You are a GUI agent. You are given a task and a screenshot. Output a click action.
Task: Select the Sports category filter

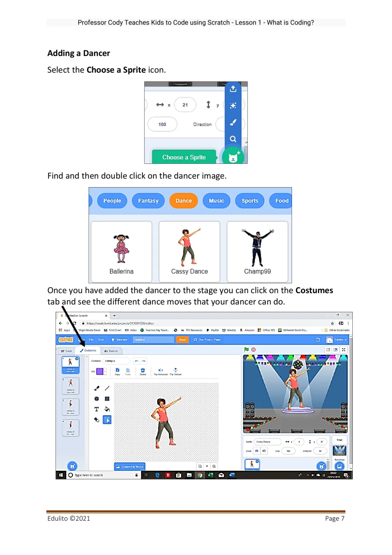(250, 201)
